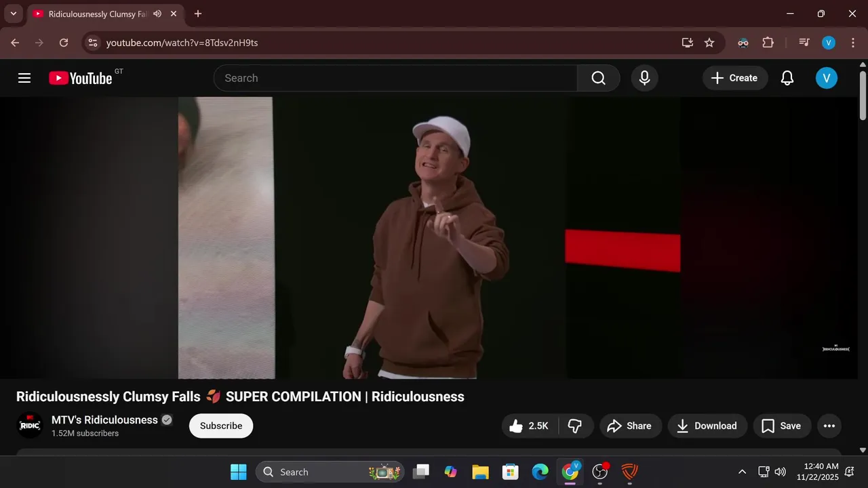Open Copilot from the taskbar
Screen dimensions: 868x488
click(x=450, y=472)
